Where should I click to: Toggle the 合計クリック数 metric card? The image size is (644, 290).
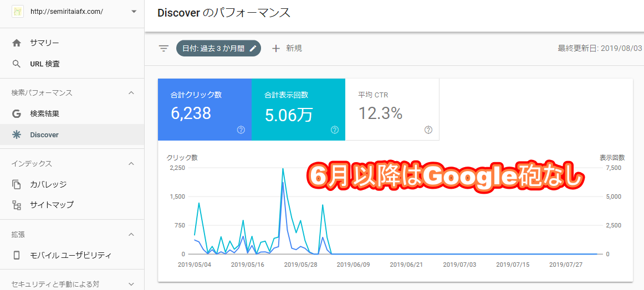pos(205,110)
